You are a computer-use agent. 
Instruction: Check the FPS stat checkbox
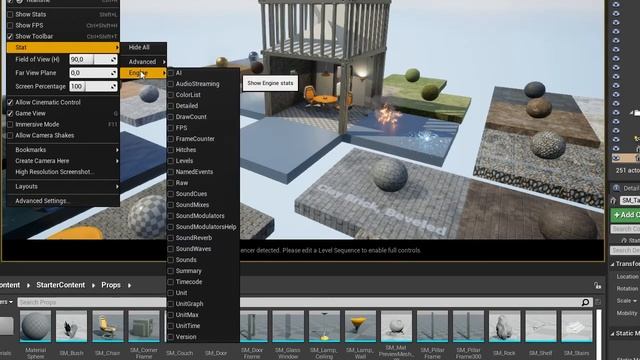click(171, 128)
